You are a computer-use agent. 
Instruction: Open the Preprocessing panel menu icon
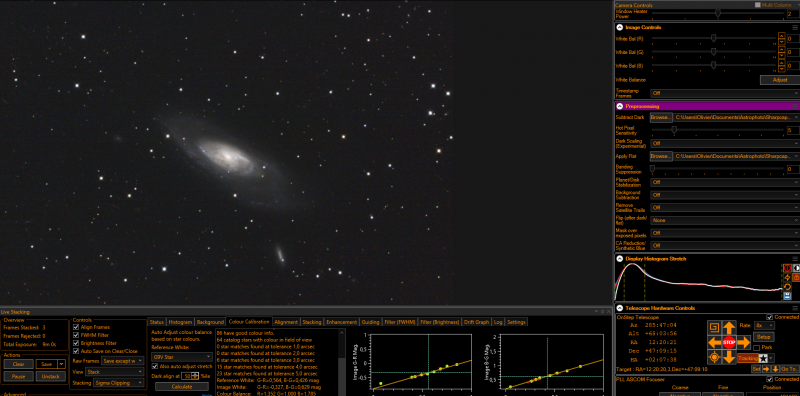[x=795, y=106]
